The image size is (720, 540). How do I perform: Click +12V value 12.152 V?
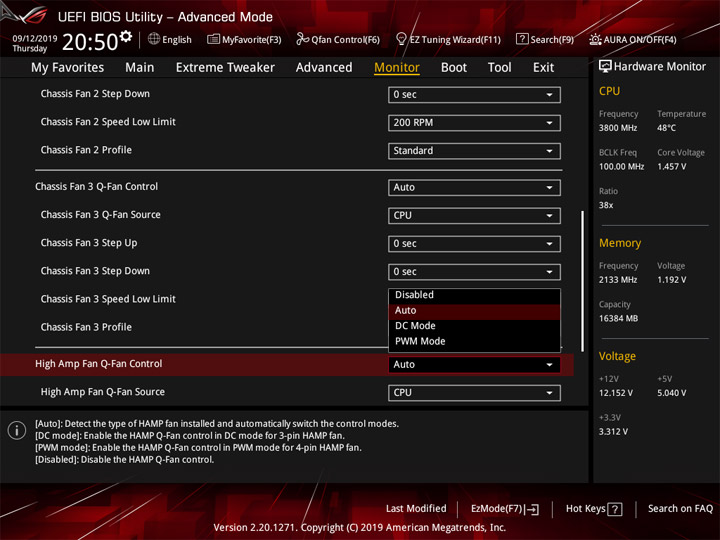coord(615,393)
